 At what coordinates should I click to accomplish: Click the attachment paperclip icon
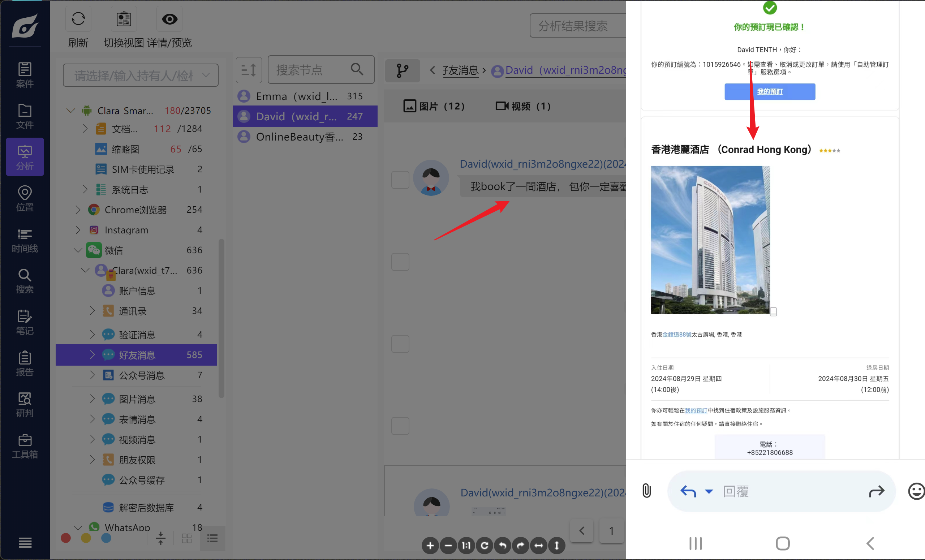646,491
